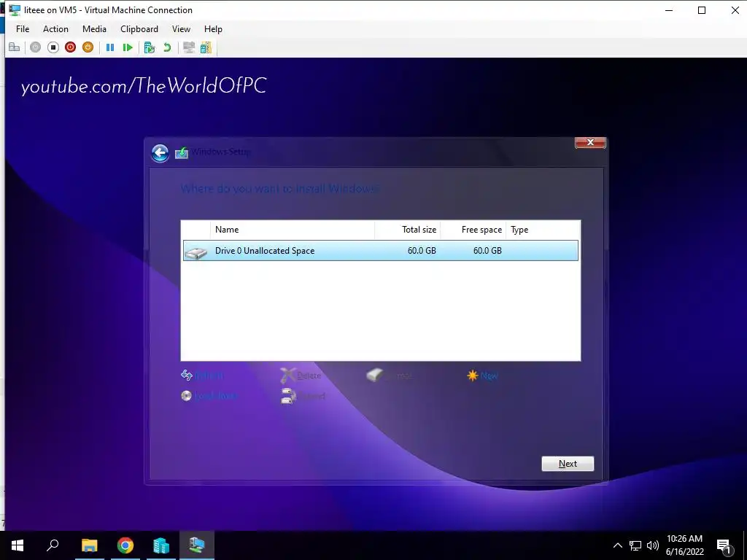Image resolution: width=747 pixels, height=560 pixels.
Task: Click the New partition link
Action: 489,376
